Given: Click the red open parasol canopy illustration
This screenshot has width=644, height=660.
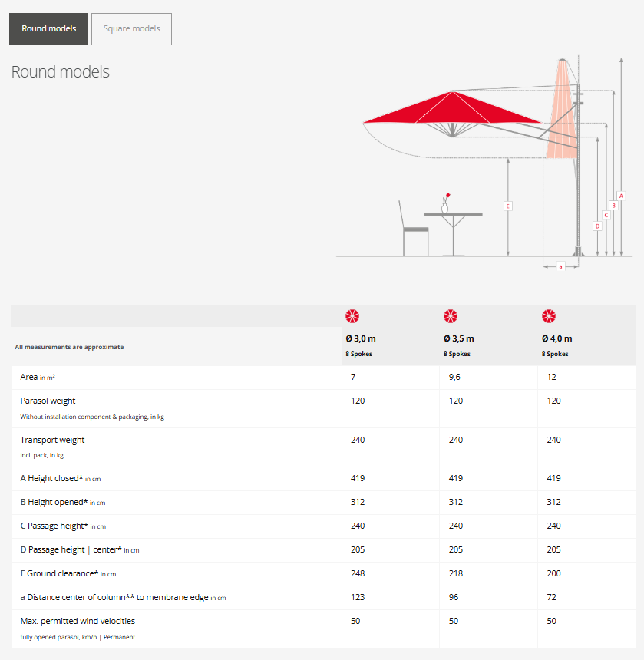Looking at the screenshot, I should pyautogui.click(x=452, y=110).
